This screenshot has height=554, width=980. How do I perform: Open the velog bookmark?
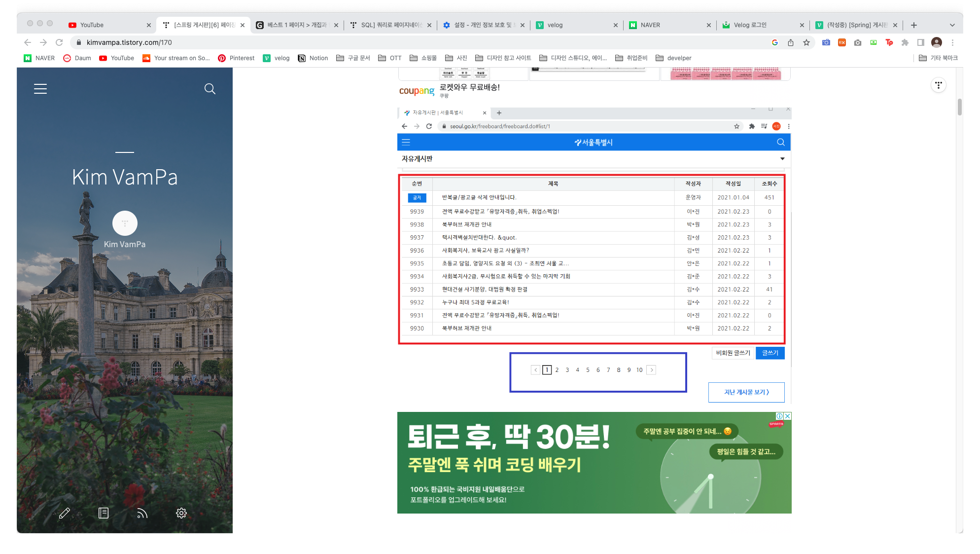coord(277,58)
